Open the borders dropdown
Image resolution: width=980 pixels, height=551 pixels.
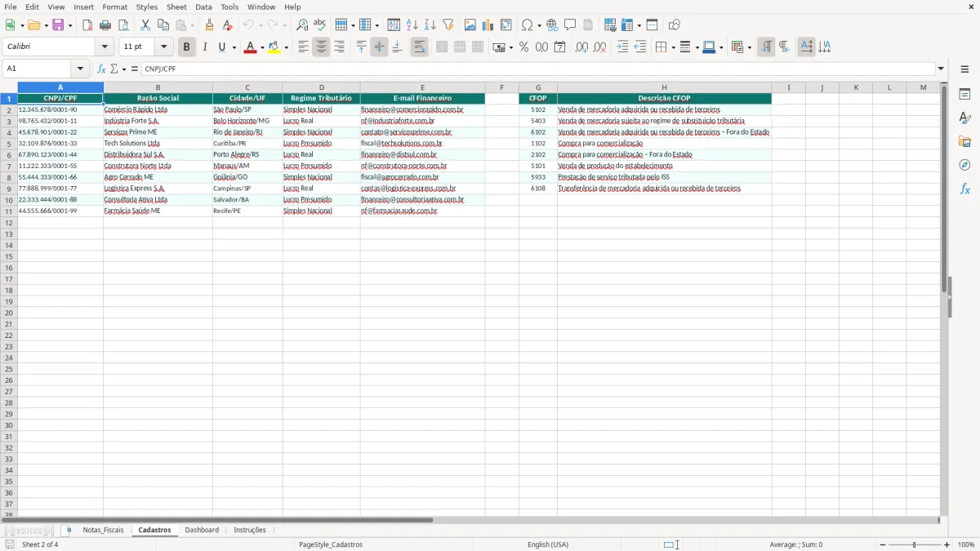click(x=672, y=47)
